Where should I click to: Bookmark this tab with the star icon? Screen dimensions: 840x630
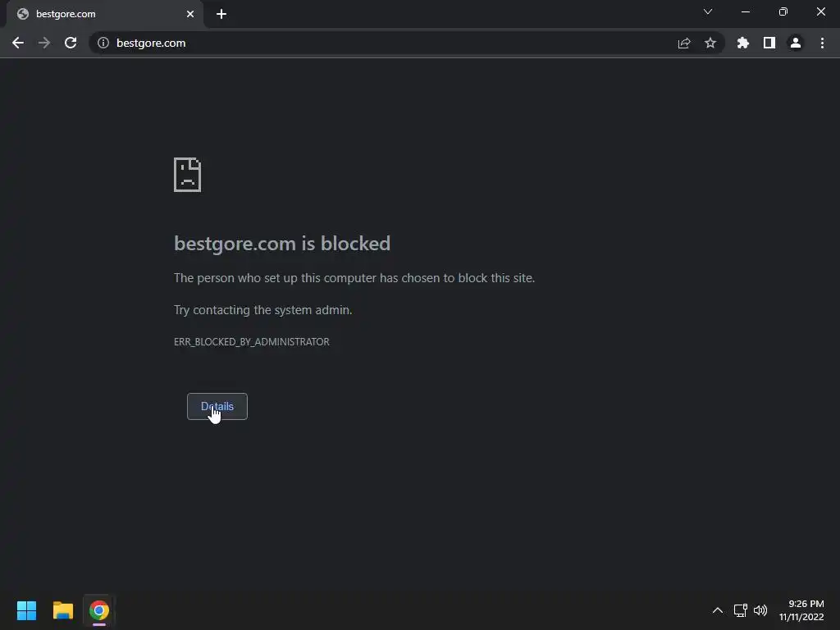click(710, 43)
